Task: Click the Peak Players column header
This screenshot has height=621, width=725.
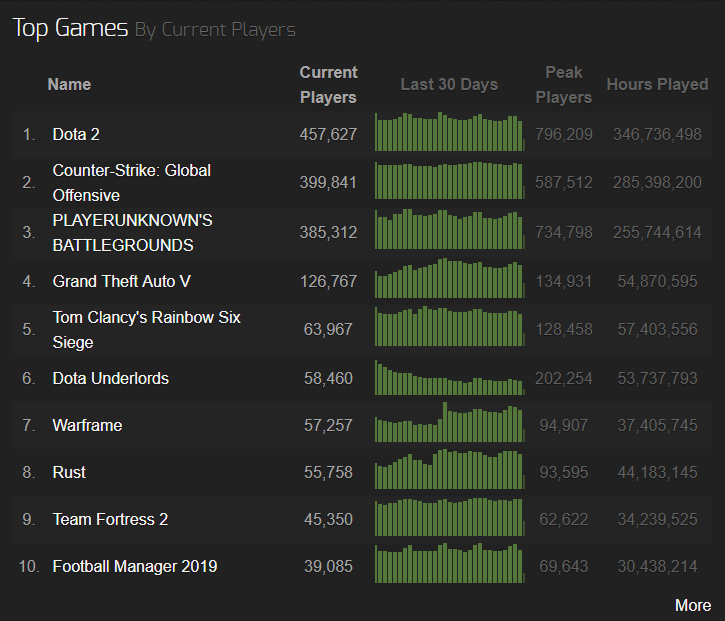Action: pyautogui.click(x=564, y=85)
